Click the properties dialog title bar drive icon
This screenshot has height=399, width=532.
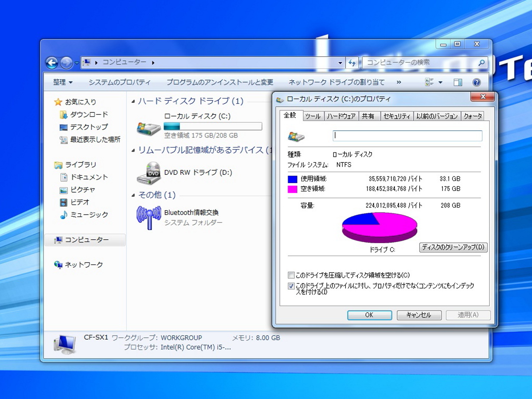coord(280,100)
